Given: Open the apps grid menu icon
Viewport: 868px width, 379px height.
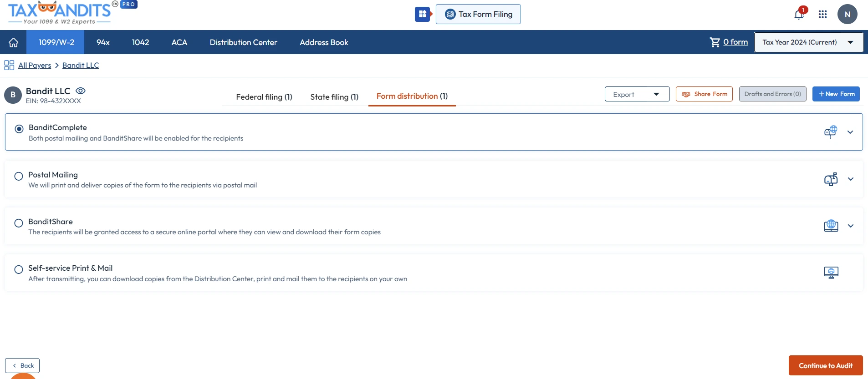Looking at the screenshot, I should click(822, 15).
